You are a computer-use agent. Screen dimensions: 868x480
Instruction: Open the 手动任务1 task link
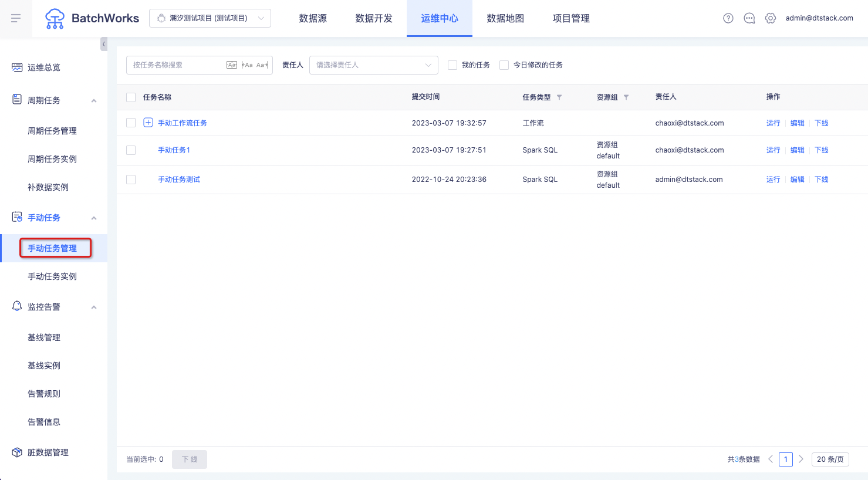tap(174, 150)
